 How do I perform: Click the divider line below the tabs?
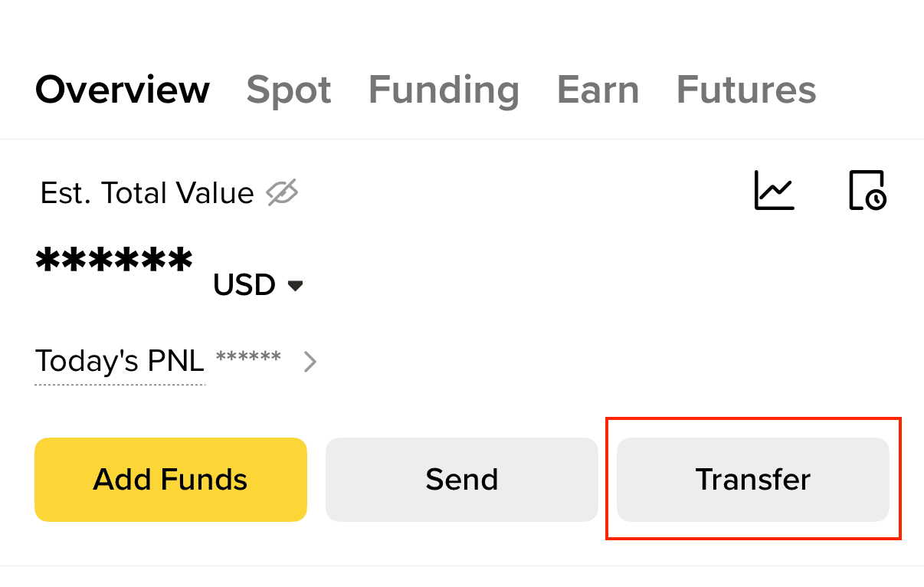click(462, 139)
